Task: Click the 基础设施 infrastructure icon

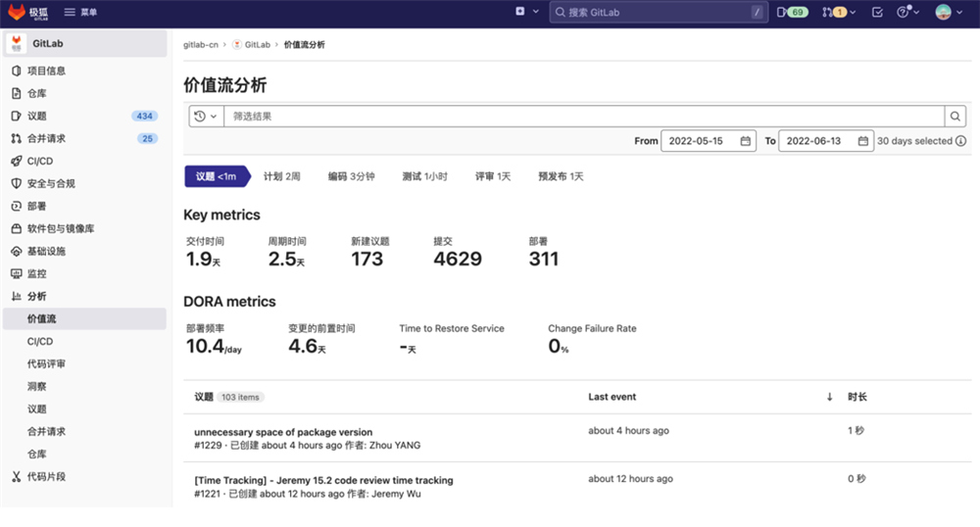Action: (17, 251)
